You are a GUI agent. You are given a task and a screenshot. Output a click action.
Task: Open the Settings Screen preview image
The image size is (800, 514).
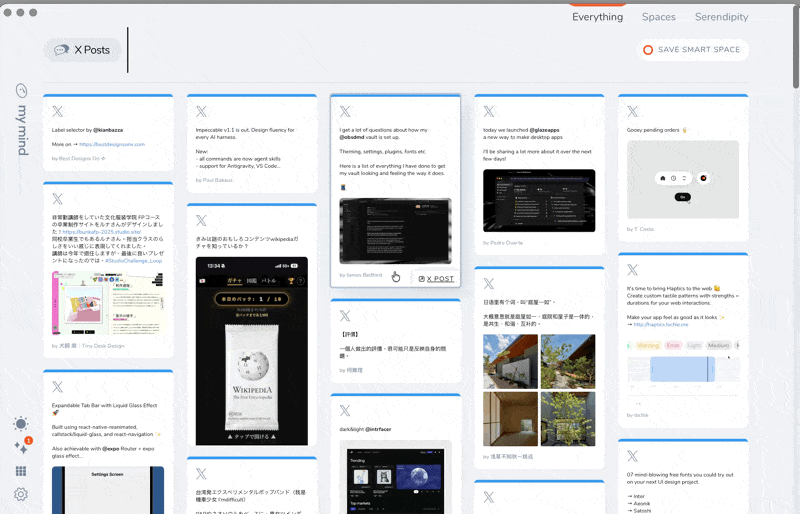(x=108, y=490)
